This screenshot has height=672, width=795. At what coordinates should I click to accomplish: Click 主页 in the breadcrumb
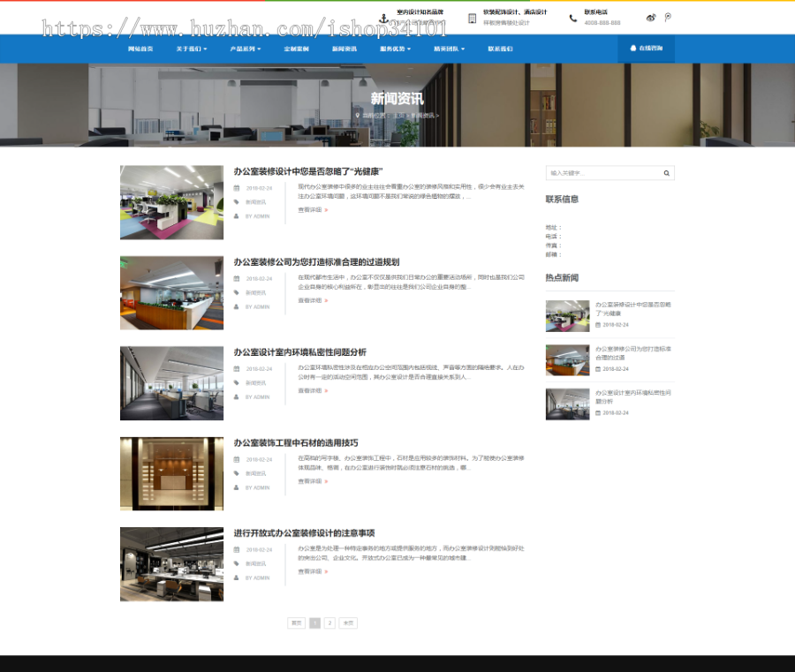tap(398, 116)
